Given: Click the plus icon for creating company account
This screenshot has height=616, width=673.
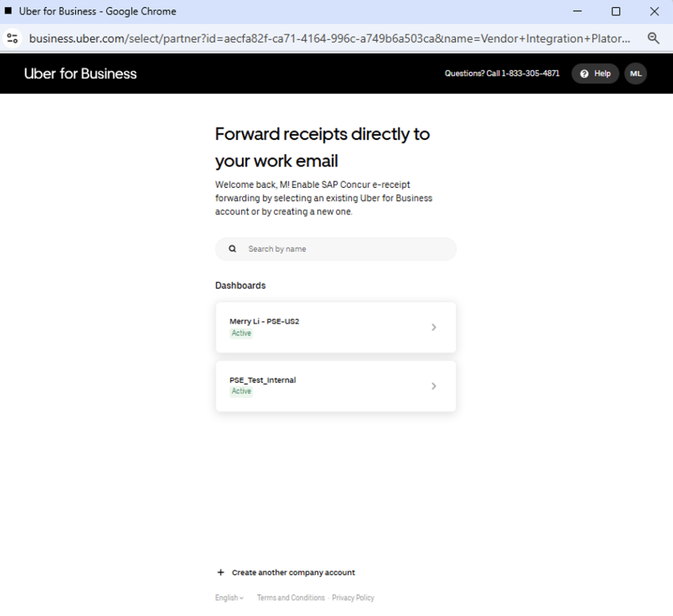Looking at the screenshot, I should coord(221,572).
